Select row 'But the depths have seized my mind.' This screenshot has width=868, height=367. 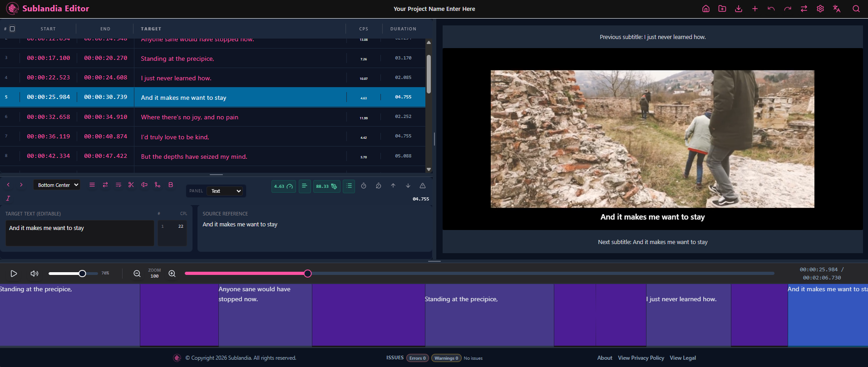(x=212, y=156)
